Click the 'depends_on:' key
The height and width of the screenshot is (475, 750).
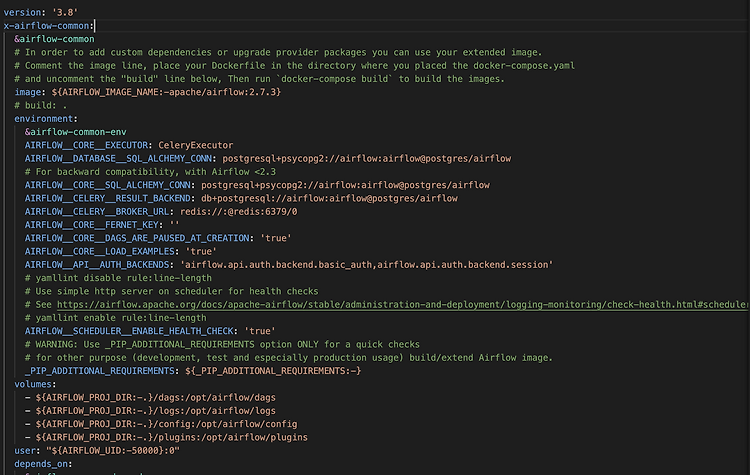pos(43,464)
